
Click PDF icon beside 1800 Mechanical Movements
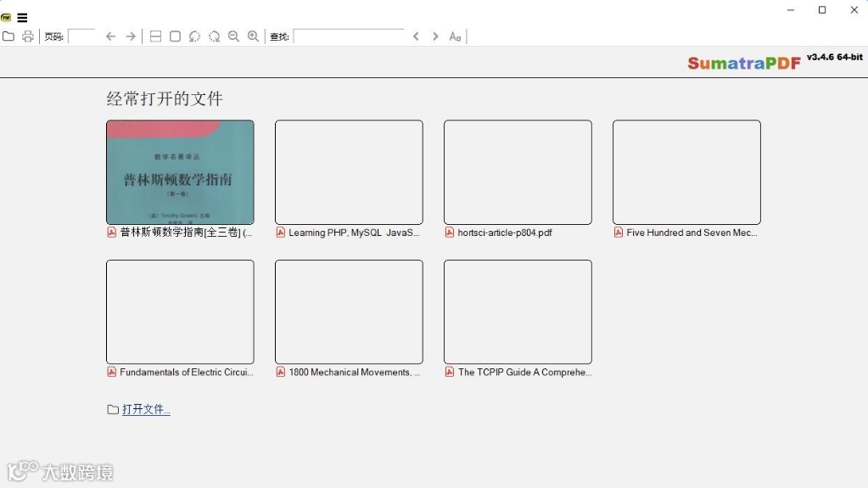[281, 373]
